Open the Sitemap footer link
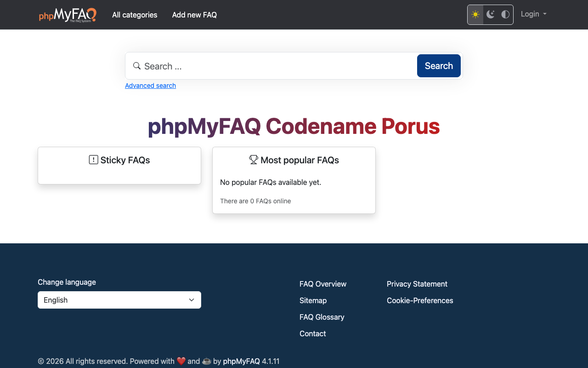The width and height of the screenshot is (588, 368). point(313,300)
